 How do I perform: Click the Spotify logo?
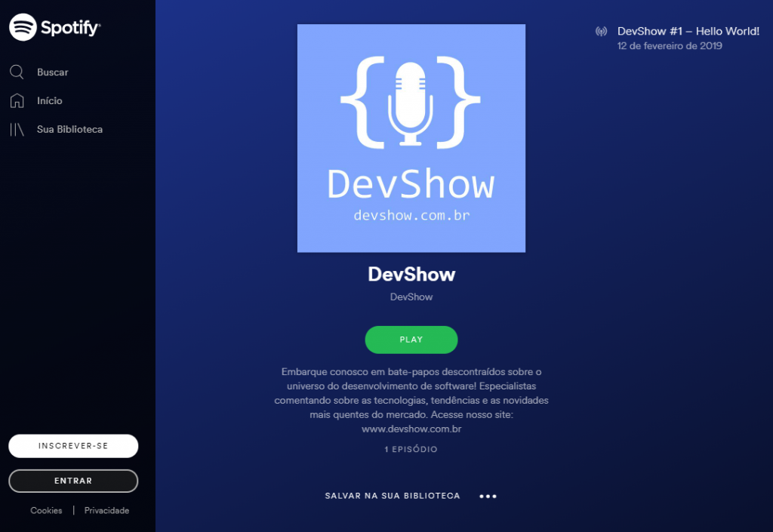pyautogui.click(x=54, y=28)
